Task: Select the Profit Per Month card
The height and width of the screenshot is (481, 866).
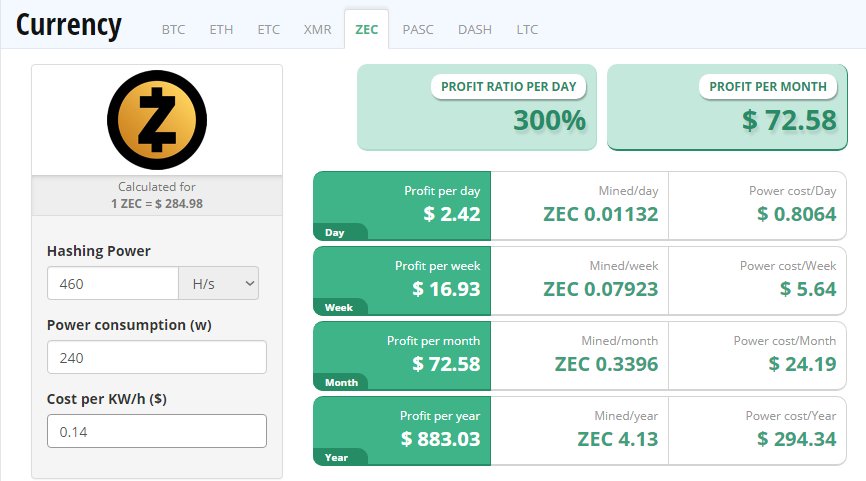Action: (x=727, y=107)
